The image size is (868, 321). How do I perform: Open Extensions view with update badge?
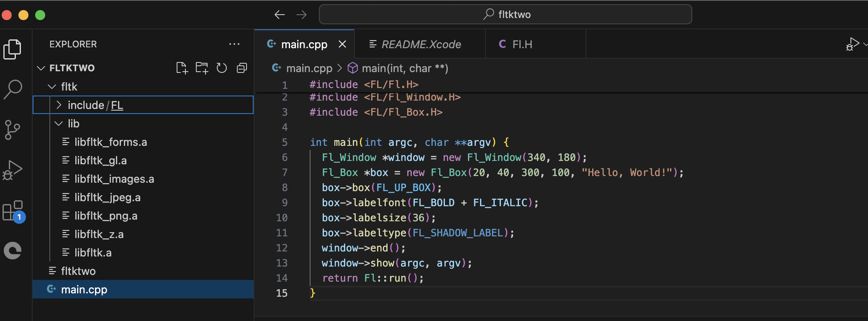tap(13, 211)
